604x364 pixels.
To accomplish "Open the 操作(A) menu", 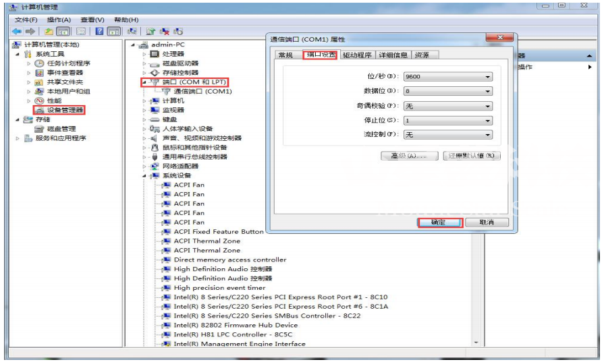I will [59, 20].
